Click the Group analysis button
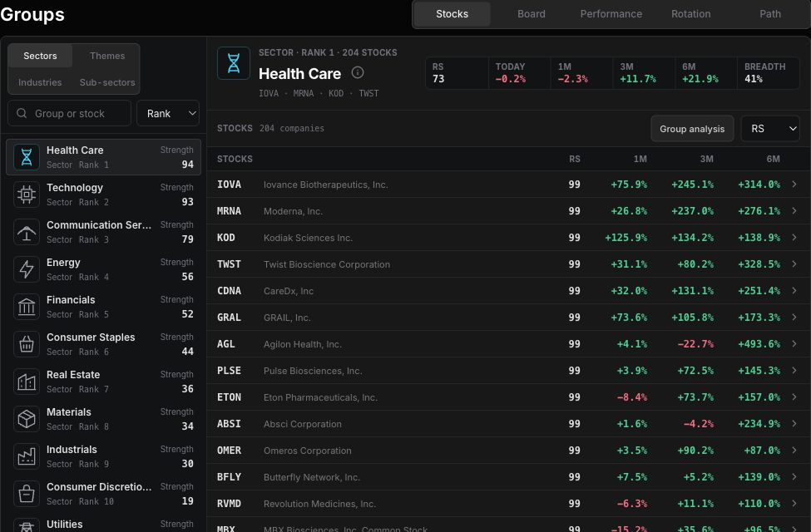Screen dimensions: 811x532 (x=692, y=129)
